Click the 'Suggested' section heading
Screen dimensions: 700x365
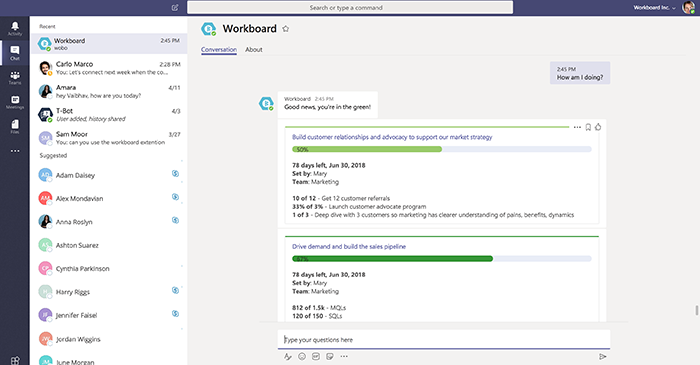pyautogui.click(x=53, y=155)
